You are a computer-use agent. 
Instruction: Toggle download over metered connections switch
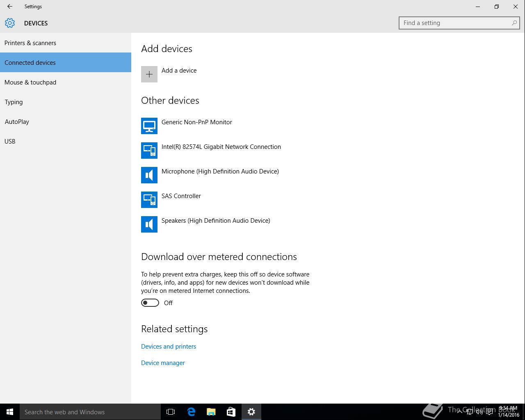(150, 303)
